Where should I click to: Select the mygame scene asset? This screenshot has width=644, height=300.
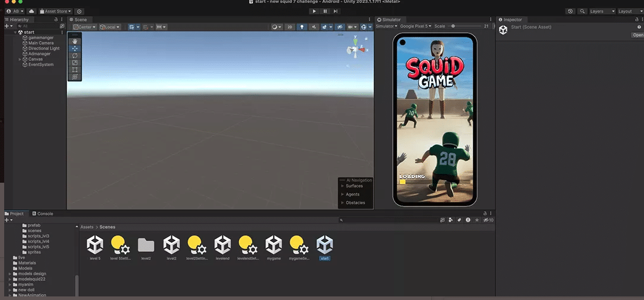274,248
